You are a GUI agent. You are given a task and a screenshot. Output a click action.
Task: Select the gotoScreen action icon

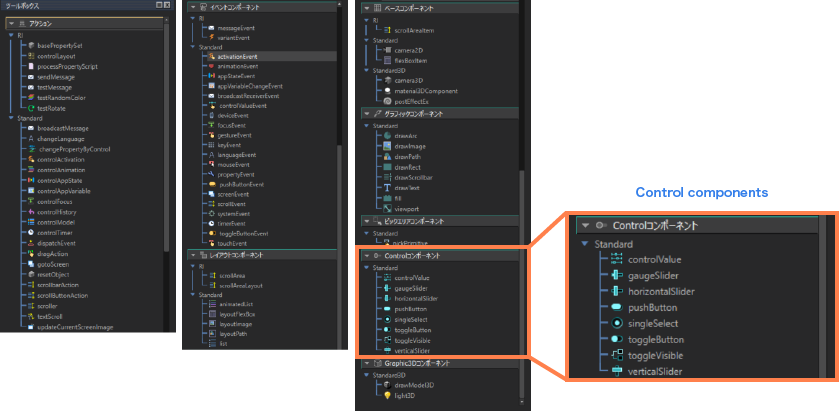(31, 263)
